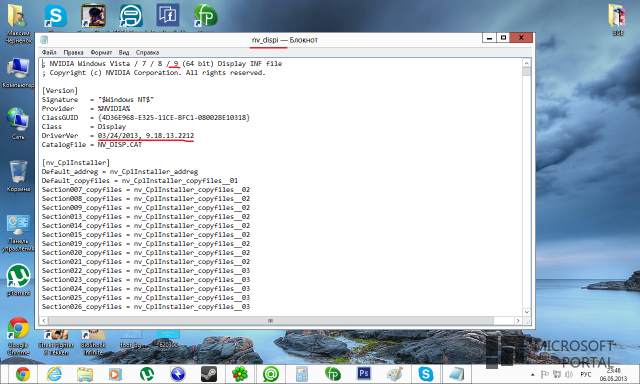
Task: Open the Файл menu in Notepad
Action: [x=49, y=52]
